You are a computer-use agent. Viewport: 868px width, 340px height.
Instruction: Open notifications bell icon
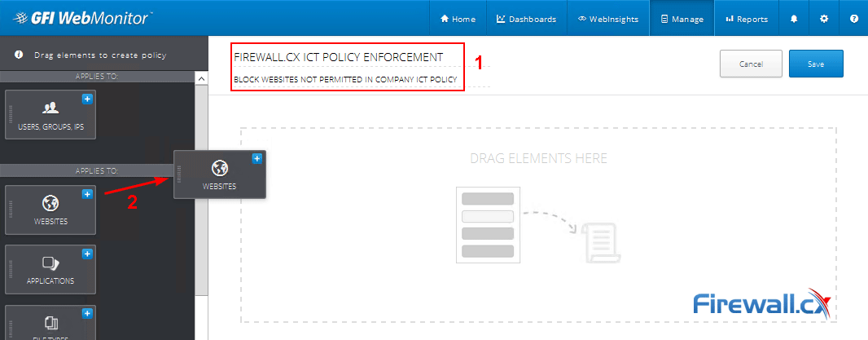click(x=794, y=18)
